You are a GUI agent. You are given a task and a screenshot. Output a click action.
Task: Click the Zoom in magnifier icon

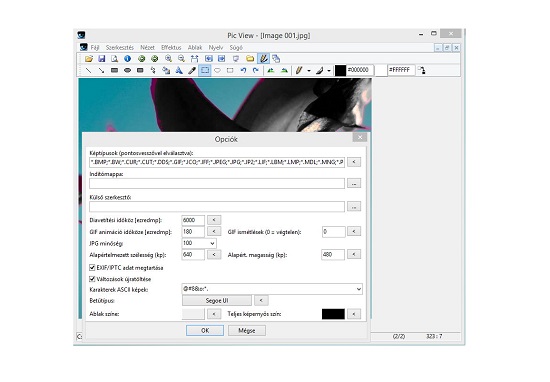[168, 59]
